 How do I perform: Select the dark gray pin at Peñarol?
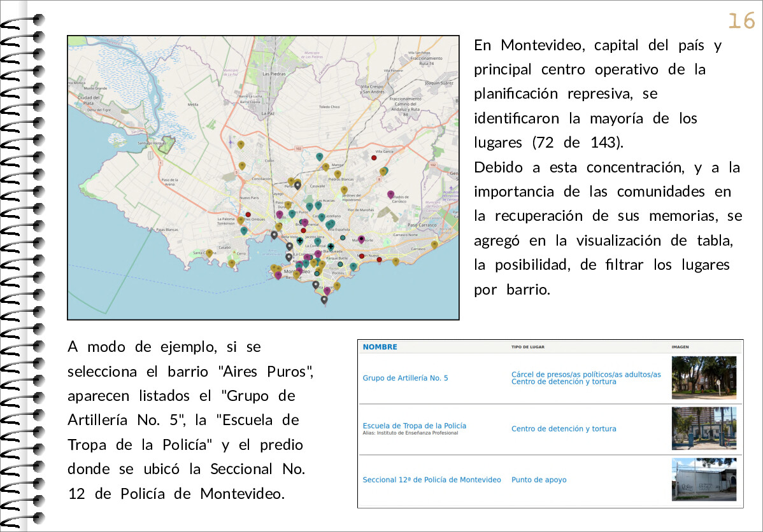[297, 185]
